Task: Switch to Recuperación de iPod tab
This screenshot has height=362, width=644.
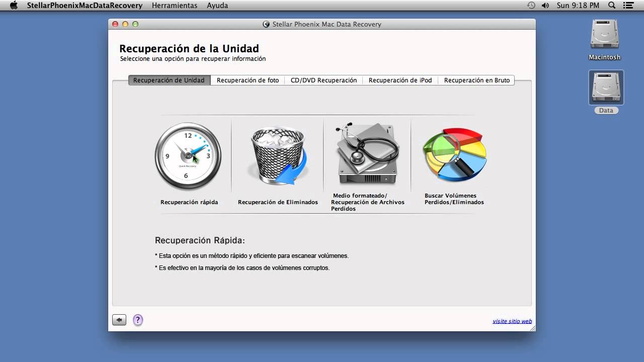Action: click(400, 80)
